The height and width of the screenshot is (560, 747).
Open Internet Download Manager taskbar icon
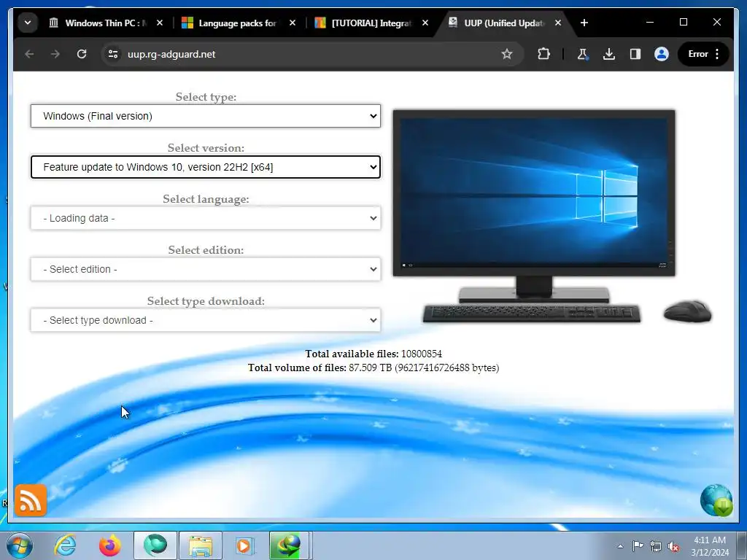click(290, 545)
